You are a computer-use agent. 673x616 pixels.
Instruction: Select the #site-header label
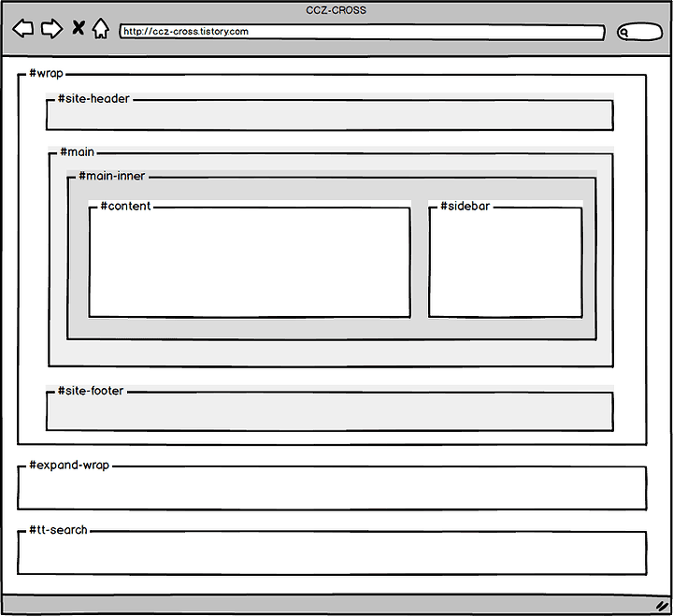pyautogui.click(x=93, y=99)
